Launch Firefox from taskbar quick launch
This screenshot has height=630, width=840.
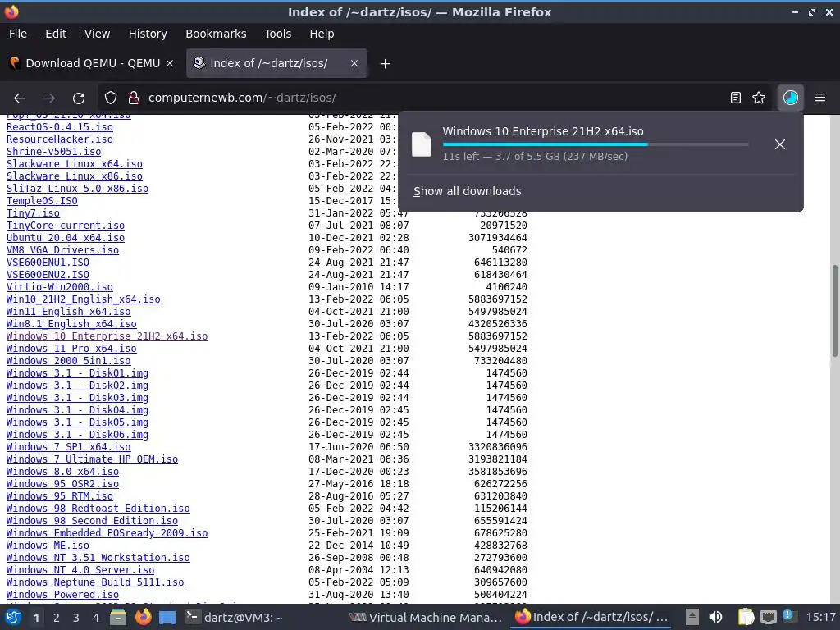(143, 617)
